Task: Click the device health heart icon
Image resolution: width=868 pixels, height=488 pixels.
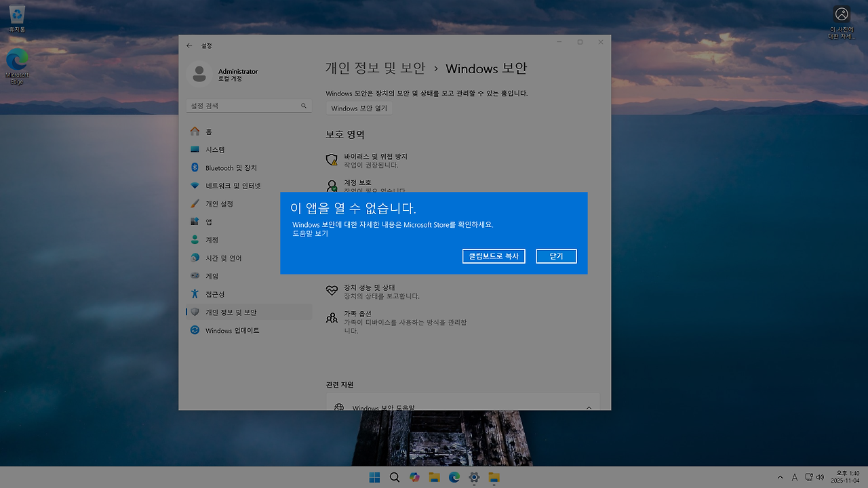Action: (x=332, y=290)
